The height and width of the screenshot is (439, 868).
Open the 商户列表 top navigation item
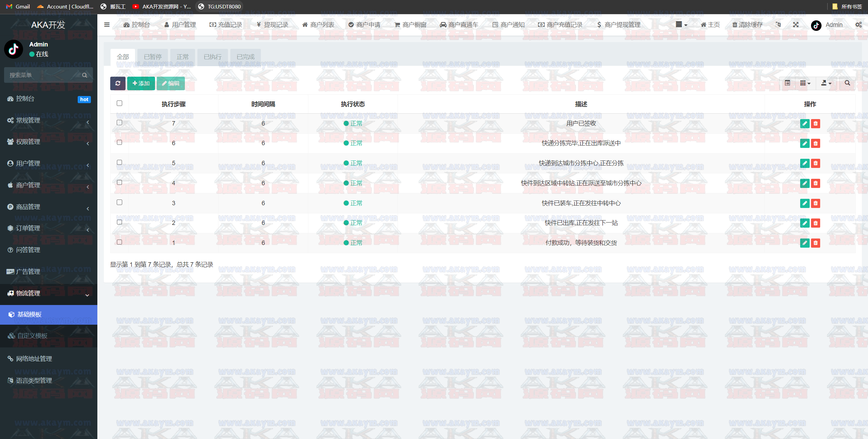click(318, 25)
